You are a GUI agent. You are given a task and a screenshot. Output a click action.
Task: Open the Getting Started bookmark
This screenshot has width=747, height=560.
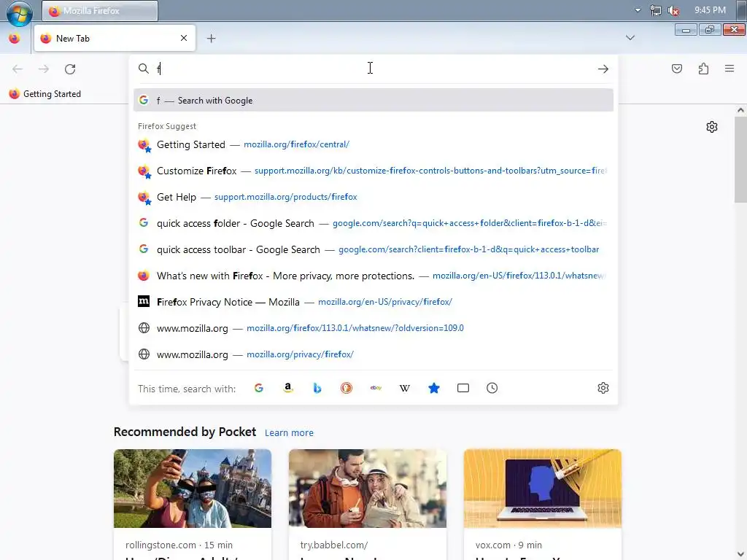click(x=45, y=94)
